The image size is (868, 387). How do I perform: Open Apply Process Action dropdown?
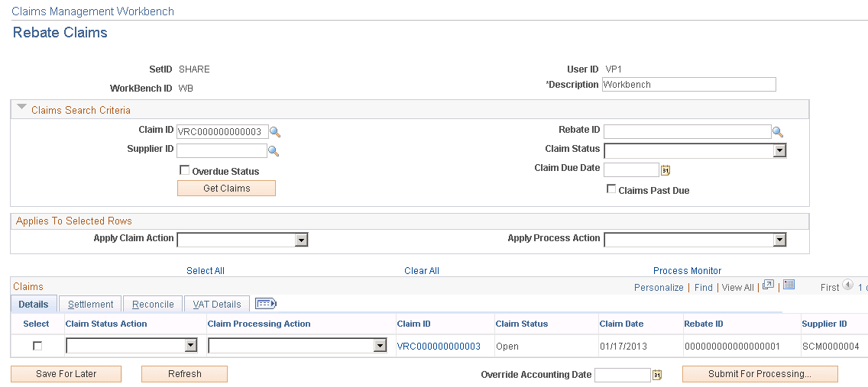coord(695,240)
